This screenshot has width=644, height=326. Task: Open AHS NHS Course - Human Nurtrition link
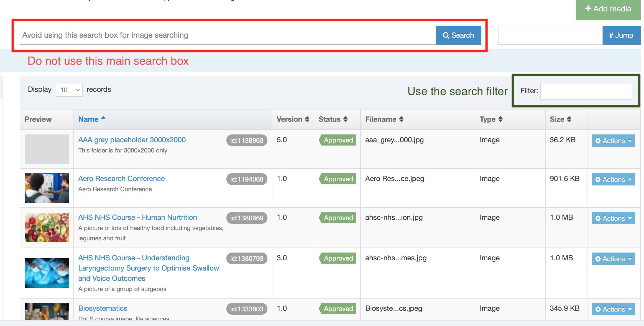pos(137,217)
